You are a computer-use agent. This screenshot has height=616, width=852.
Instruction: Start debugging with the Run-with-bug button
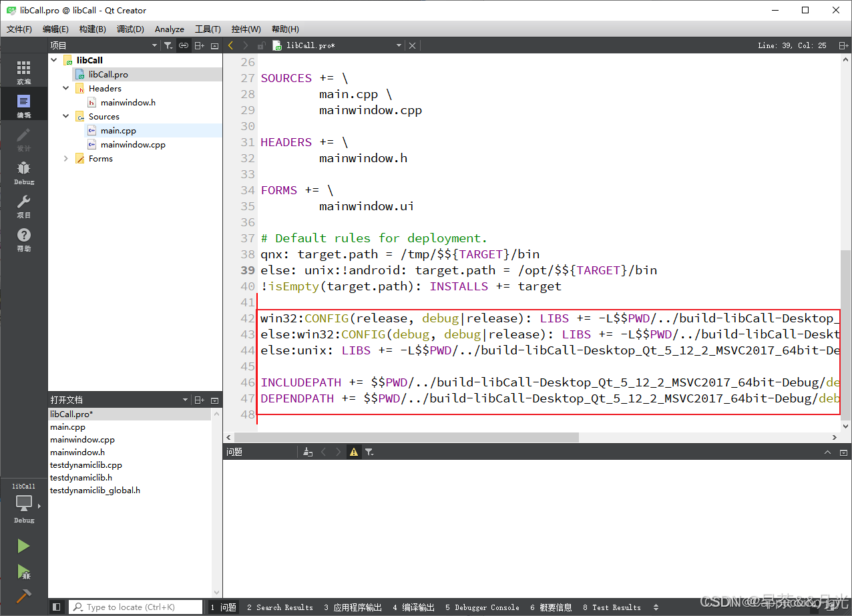pos(23,571)
